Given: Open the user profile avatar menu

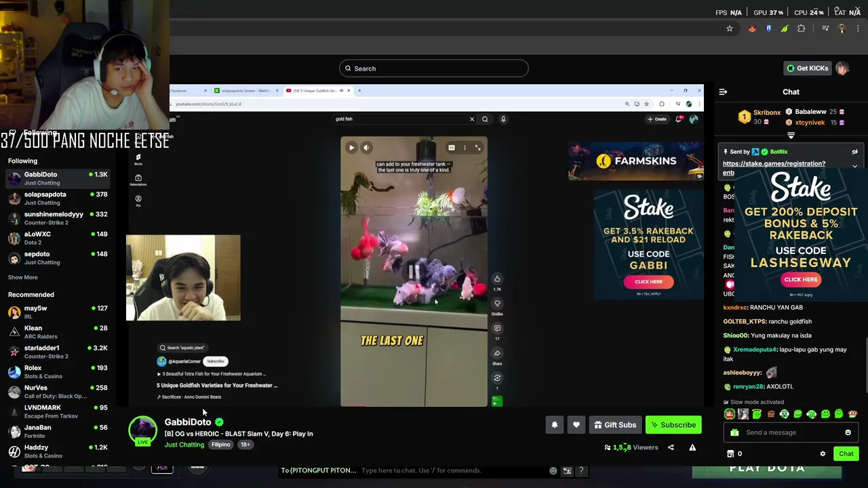Looking at the screenshot, I should 842,68.
